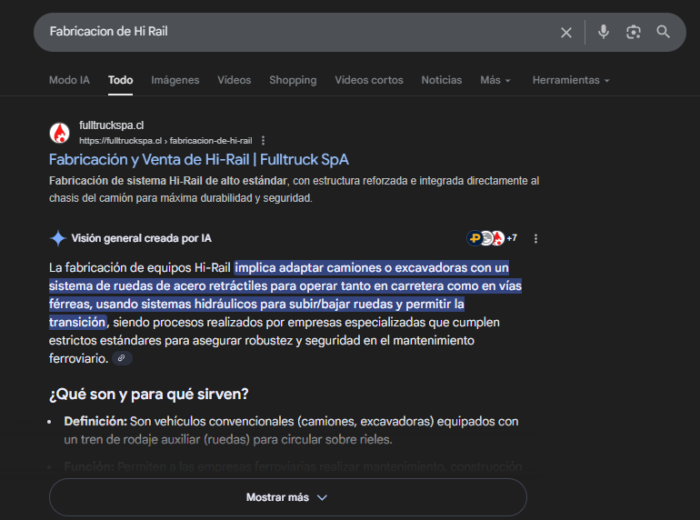Click into the search field with Fabricacion de Hi Rail
Screen dimensions: 700x520
tap(300, 32)
